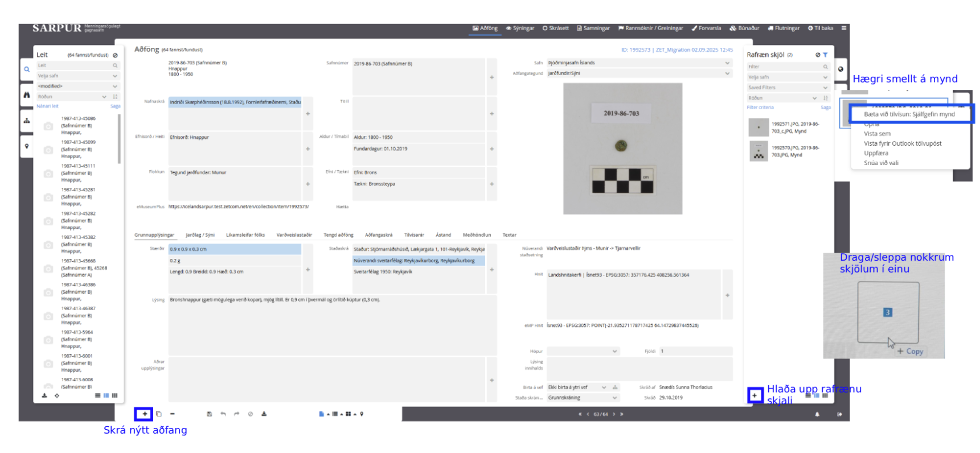This screenshot has height=453, width=980.
Task: Click the download icon below the Leit results
Action: point(44,396)
